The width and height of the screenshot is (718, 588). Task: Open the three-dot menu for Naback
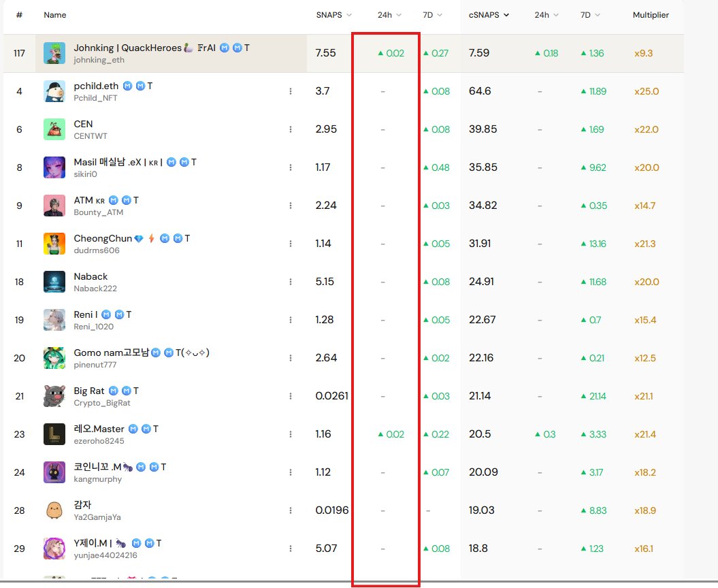pos(291,282)
